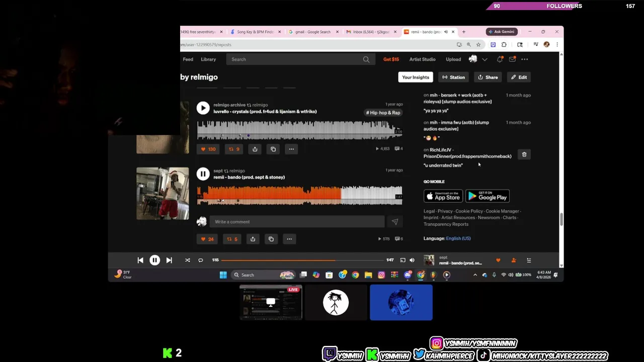Skip to previous track in player bar
The width and height of the screenshot is (644, 362).
pyautogui.click(x=140, y=260)
